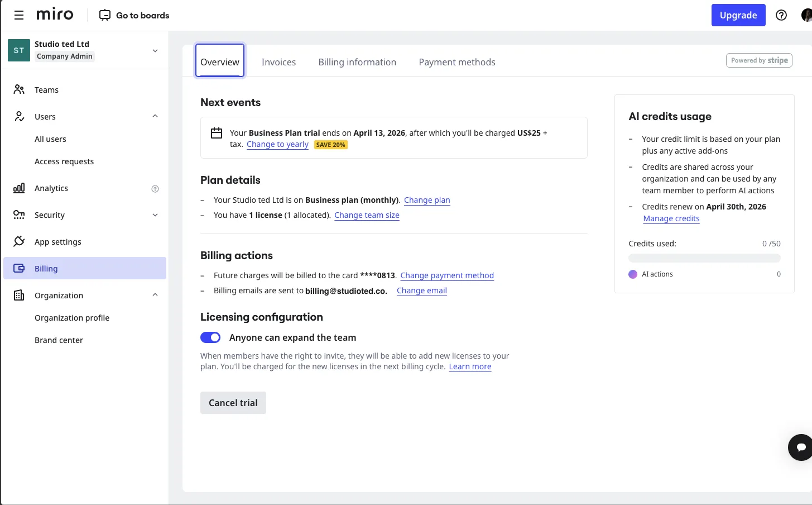Click the Users person icon
The image size is (812, 505).
click(19, 116)
